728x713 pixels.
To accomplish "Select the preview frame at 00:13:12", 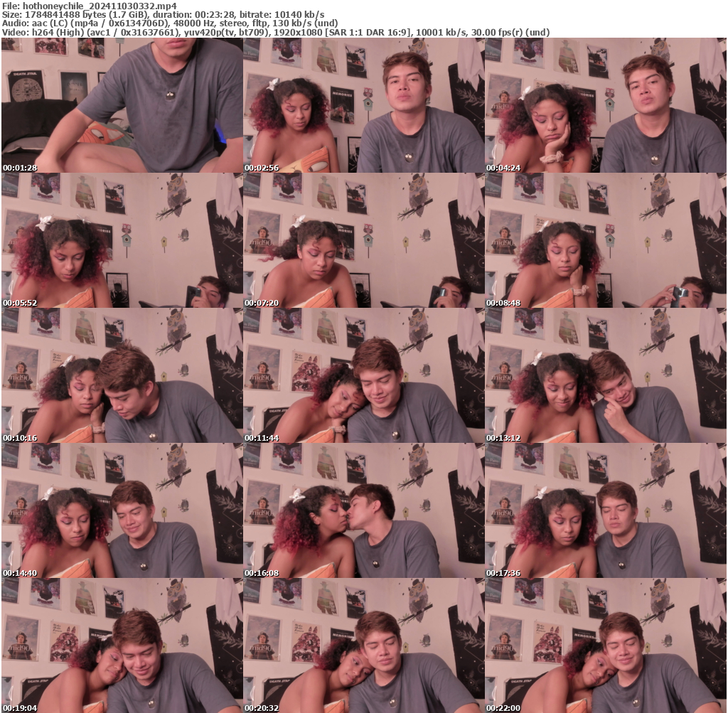I will point(606,375).
